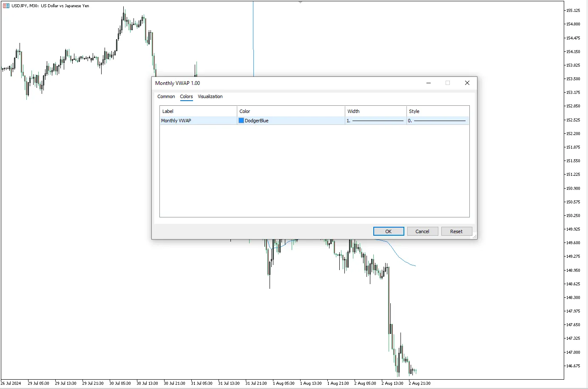Viewport: 588px width, 389px height.
Task: Switch to the Common tab
Action: pyautogui.click(x=166, y=96)
